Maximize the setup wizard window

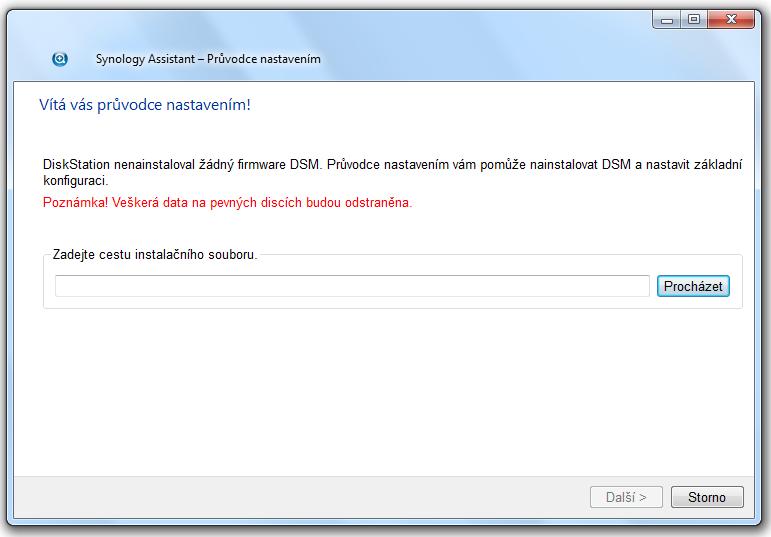tap(694, 20)
